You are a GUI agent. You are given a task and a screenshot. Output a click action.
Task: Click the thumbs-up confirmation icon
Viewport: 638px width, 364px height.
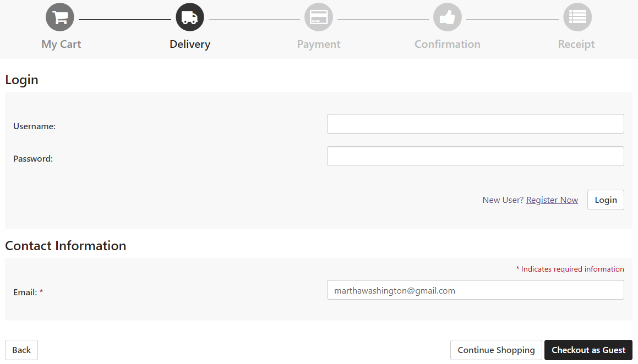coord(448,18)
